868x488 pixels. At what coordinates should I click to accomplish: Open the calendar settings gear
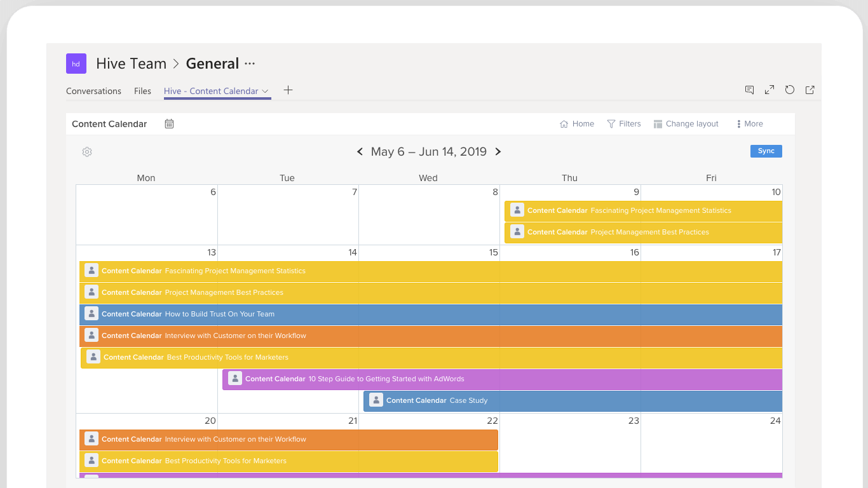[87, 152]
